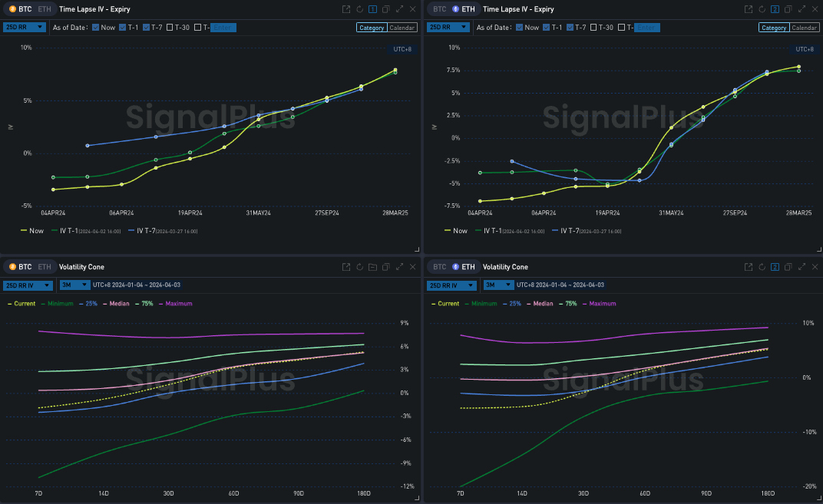Refresh the BTC Time Lapse IV chart
823x504 pixels.
359,9
